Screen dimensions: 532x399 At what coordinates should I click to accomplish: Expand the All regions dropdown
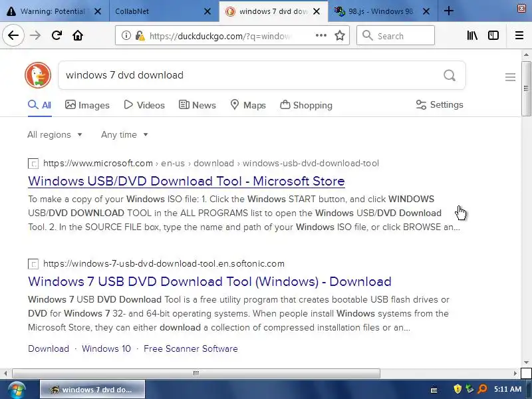[55, 135]
